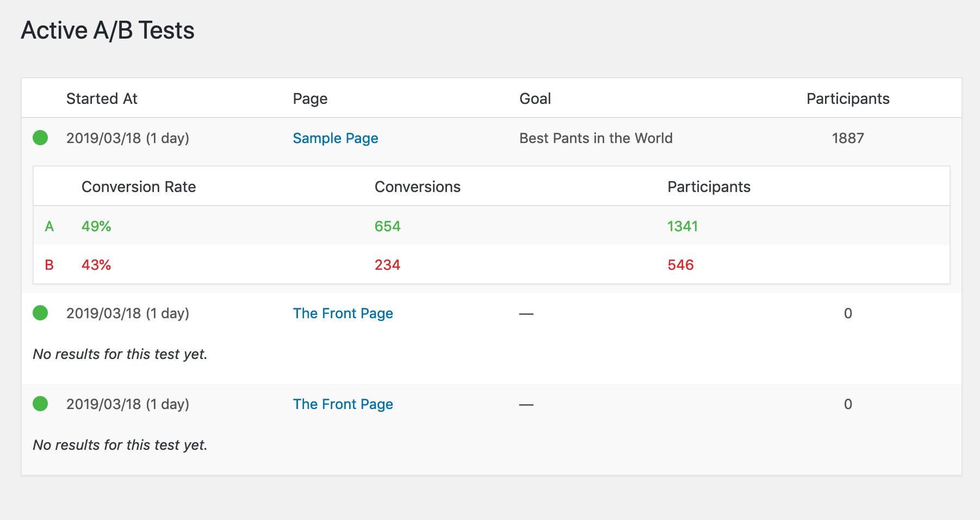Image resolution: width=980 pixels, height=520 pixels.
Task: Click green status dot of the middle test row
Action: pos(40,313)
